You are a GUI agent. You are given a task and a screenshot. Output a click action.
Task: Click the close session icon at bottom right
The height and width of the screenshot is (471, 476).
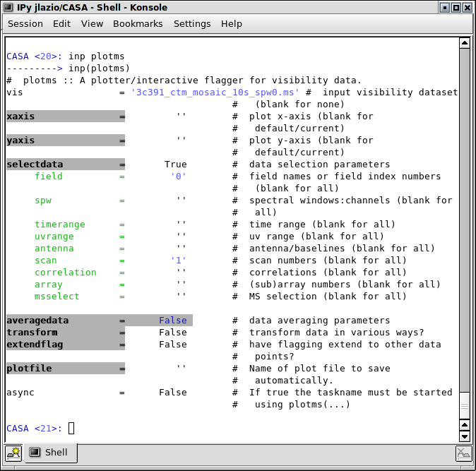[x=463, y=453]
